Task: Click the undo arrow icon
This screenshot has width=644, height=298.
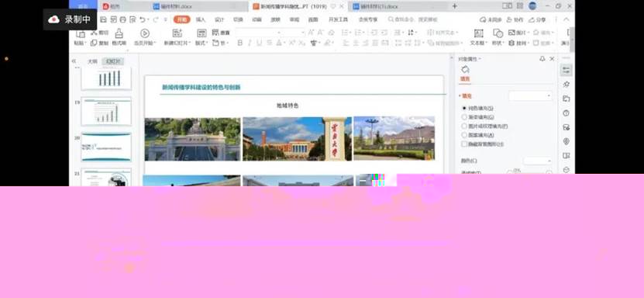Action: (x=142, y=19)
